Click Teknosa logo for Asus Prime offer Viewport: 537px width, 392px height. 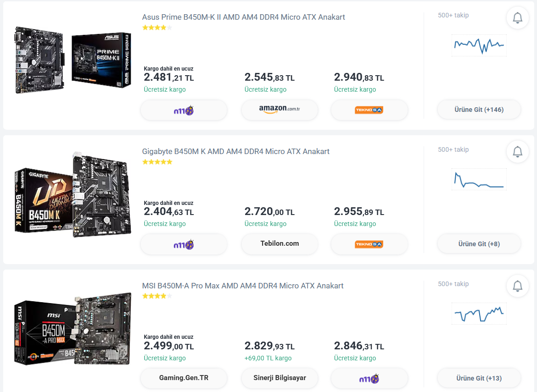(369, 110)
